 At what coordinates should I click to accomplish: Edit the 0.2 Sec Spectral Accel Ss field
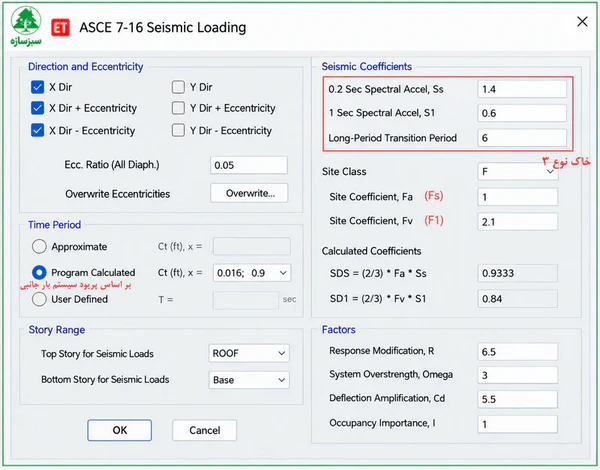point(522,89)
